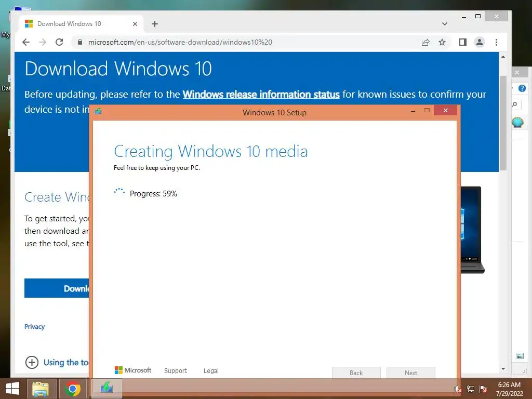Click help question mark in background window

pos(522,88)
